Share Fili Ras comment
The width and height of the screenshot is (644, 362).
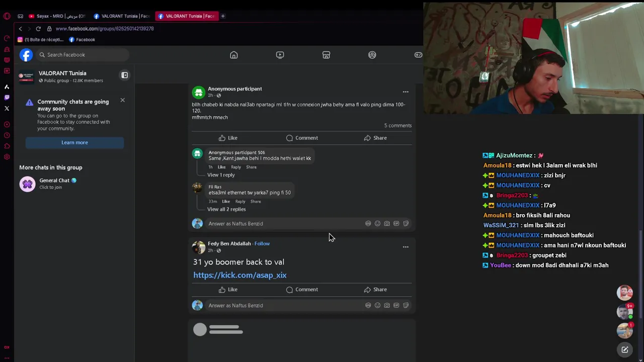256,202
